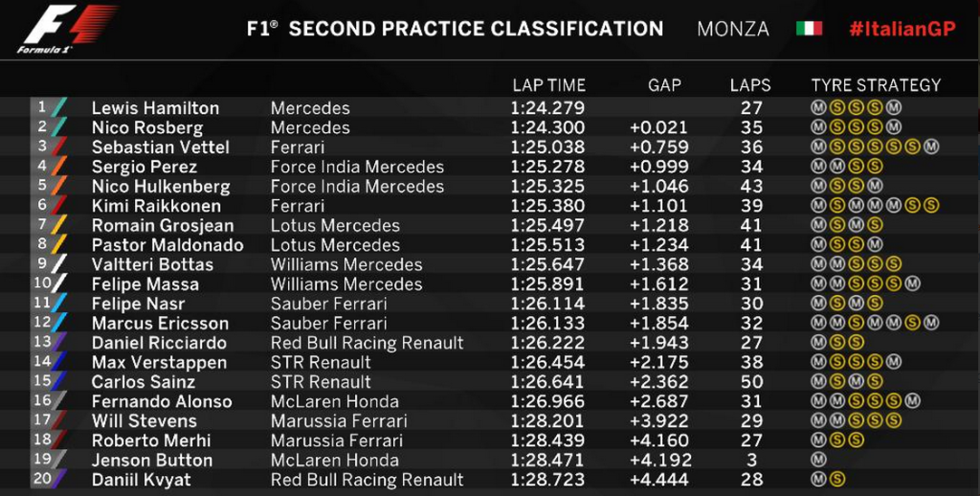Viewport: 980px width, 496px height.
Task: Click position 4 orange Force India stripe
Action: click(x=58, y=166)
